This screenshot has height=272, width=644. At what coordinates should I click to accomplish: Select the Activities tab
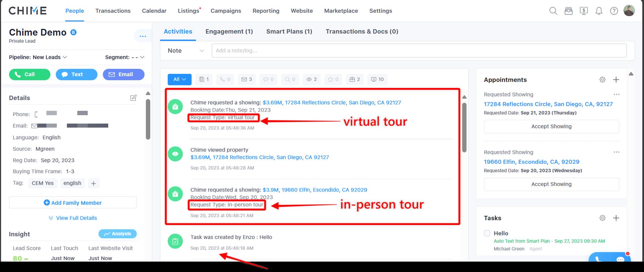(x=178, y=32)
